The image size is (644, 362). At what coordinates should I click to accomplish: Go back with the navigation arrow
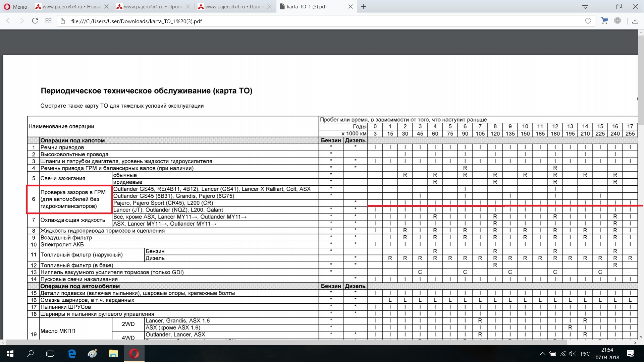coord(8,21)
